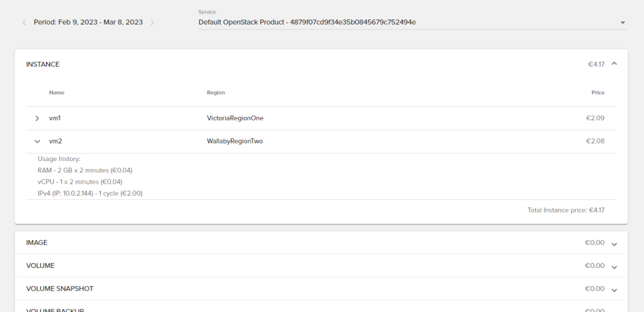Click the RAM 2 GB usage line

85,170
